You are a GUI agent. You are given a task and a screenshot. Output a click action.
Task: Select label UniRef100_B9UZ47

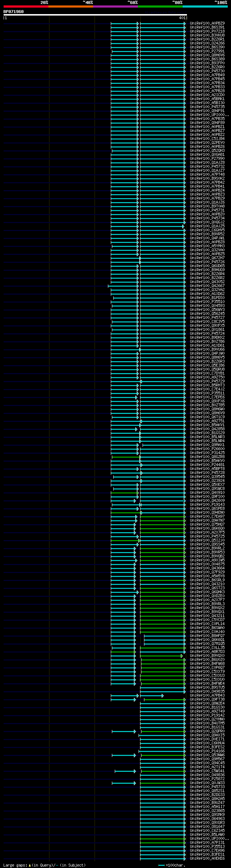point(207,803)
